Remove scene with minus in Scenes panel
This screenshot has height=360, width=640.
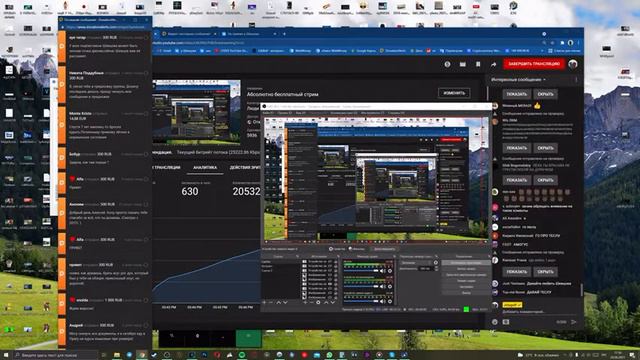coord(270,302)
